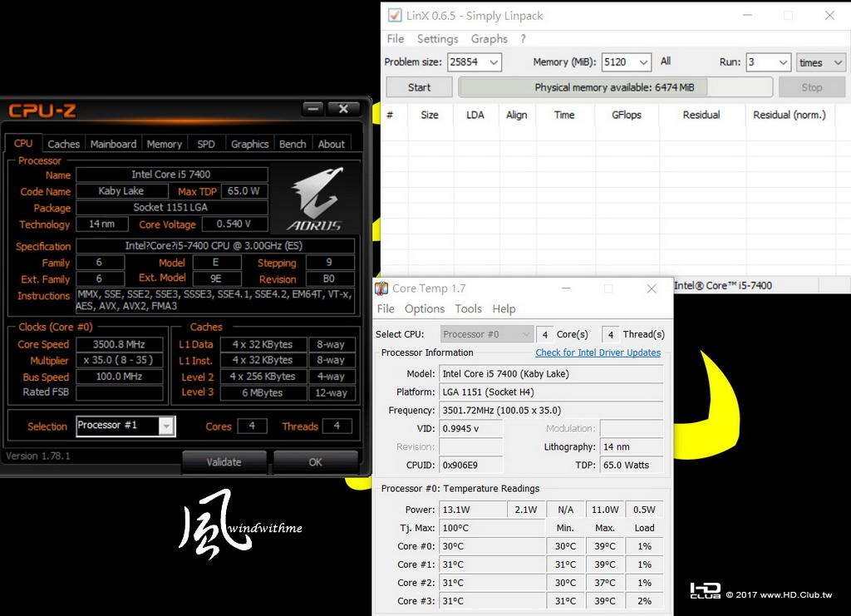Click the Start button in LinX
Image resolution: width=851 pixels, height=616 pixels.
coord(419,87)
